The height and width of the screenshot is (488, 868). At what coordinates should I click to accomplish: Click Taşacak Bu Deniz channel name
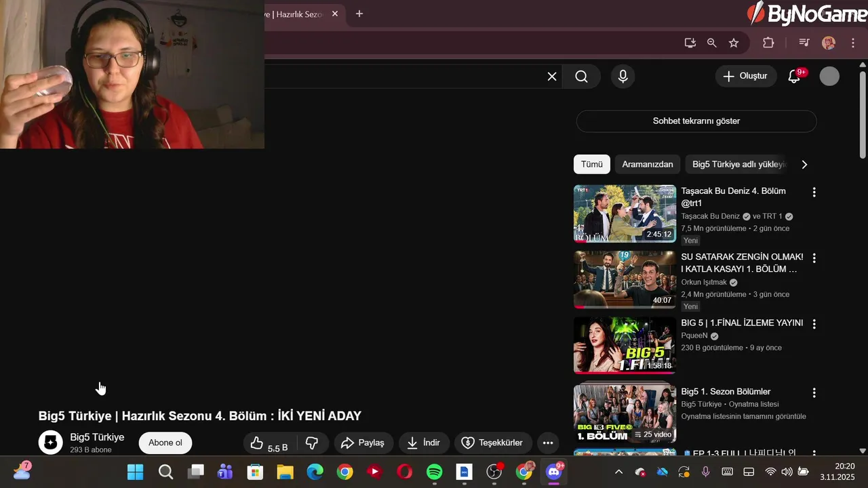pyautogui.click(x=711, y=216)
